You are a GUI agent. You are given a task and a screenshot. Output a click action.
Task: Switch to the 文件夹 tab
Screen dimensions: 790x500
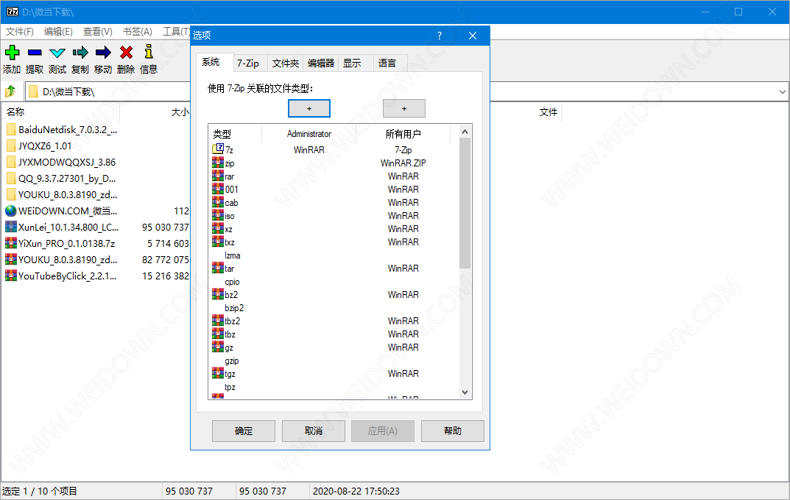[285, 63]
